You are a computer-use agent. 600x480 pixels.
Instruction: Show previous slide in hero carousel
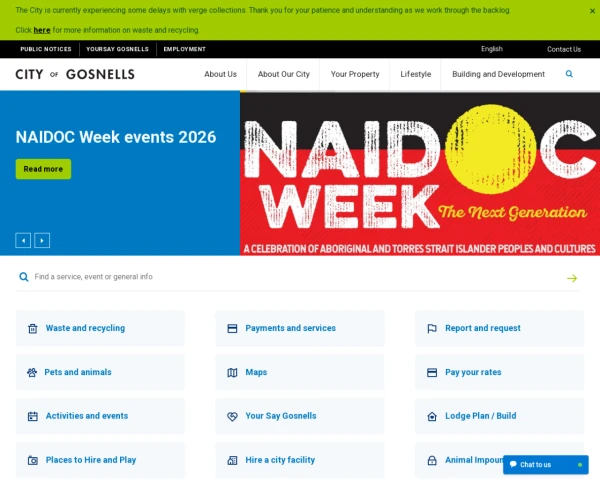coord(23,241)
